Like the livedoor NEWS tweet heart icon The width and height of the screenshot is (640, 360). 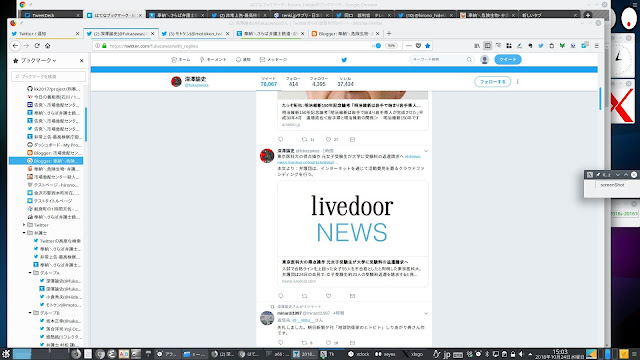328,296
